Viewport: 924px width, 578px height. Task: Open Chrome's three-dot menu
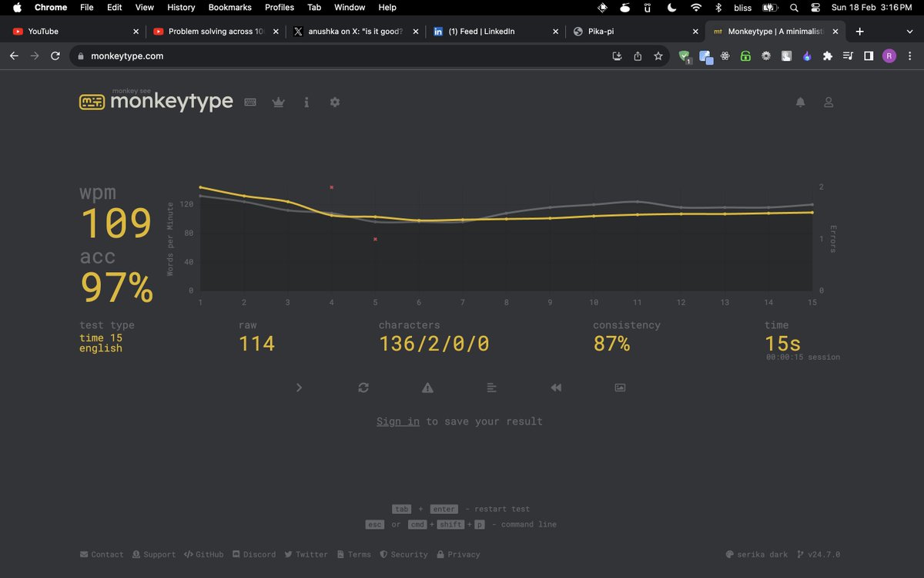coord(909,55)
